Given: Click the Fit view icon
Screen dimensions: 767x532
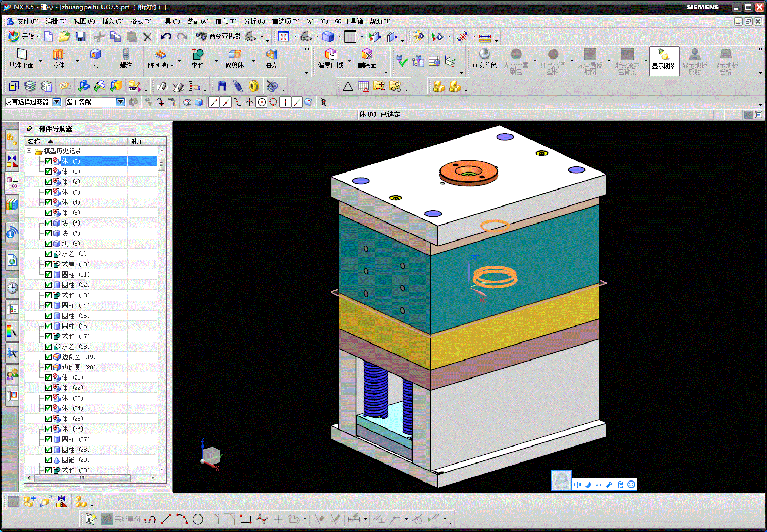Looking at the screenshot, I should (284, 37).
